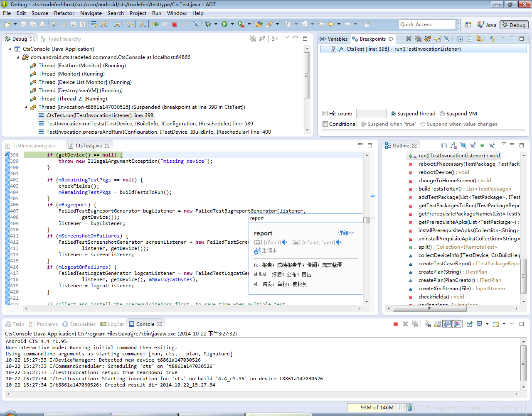
Task: Switch to the TestInvocation.java editor tab
Action: tap(33, 146)
